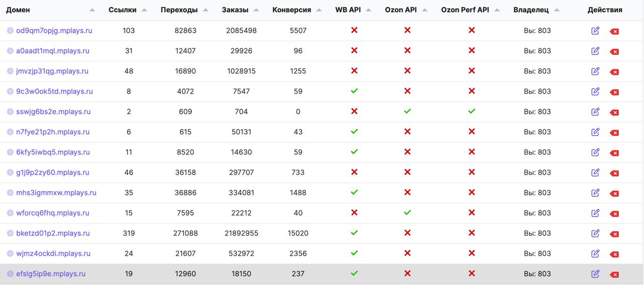This screenshot has height=285, width=644.
Task: Sort the table by the Домен column arrow
Action: [92, 10]
